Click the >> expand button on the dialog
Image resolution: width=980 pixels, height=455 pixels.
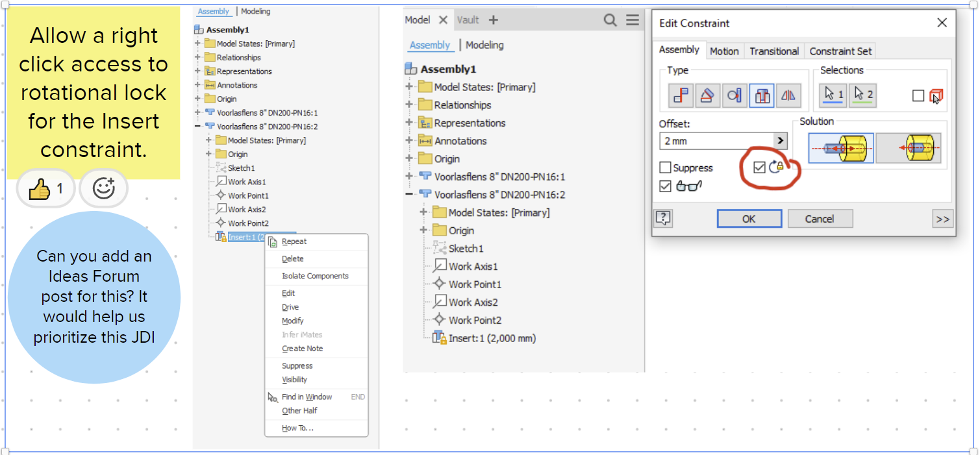942,218
